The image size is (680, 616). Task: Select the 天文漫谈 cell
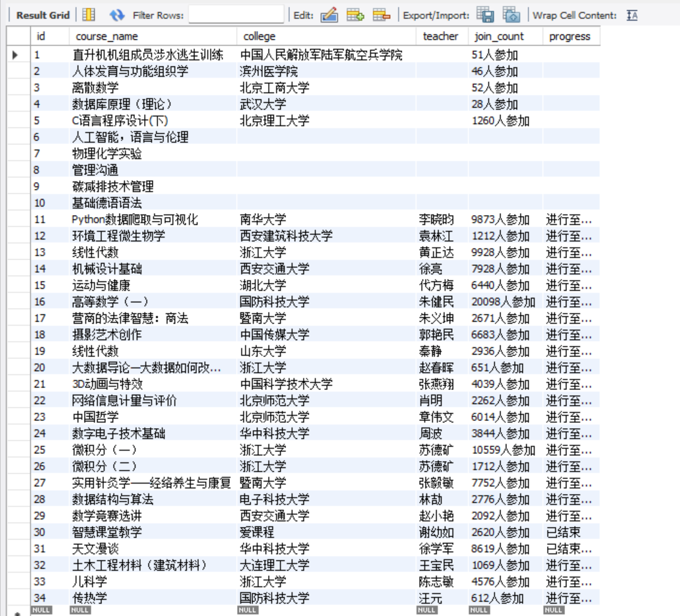pyautogui.click(x=153, y=549)
